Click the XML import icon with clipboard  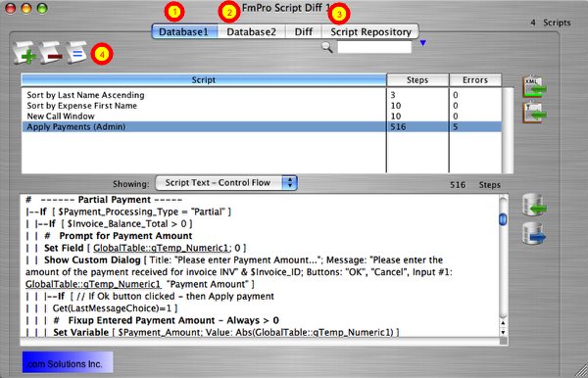point(534,86)
